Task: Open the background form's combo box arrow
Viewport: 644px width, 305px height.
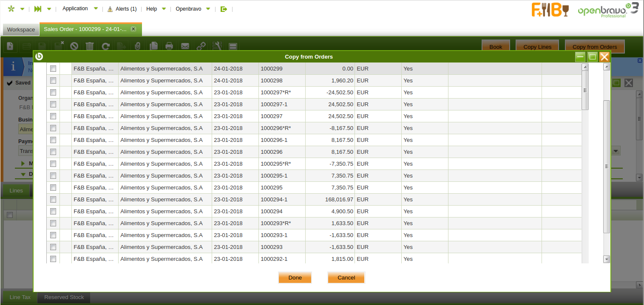Action: [x=616, y=151]
